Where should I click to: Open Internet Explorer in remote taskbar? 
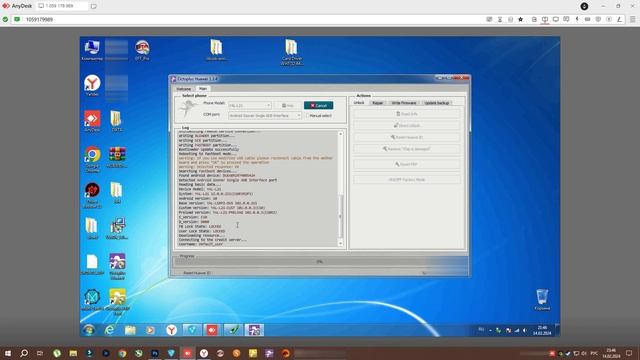[109, 330]
